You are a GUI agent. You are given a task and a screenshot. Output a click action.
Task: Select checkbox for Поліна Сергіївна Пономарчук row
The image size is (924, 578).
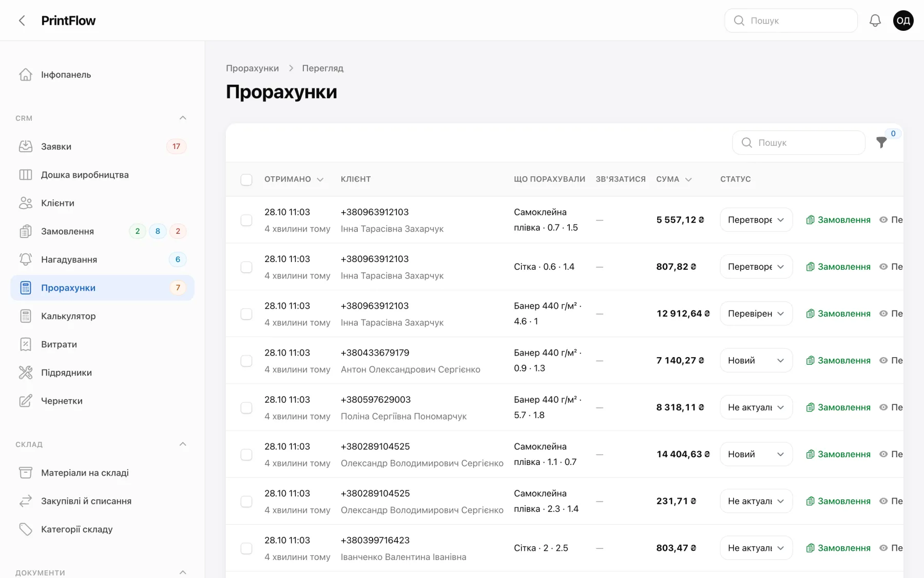point(246,407)
